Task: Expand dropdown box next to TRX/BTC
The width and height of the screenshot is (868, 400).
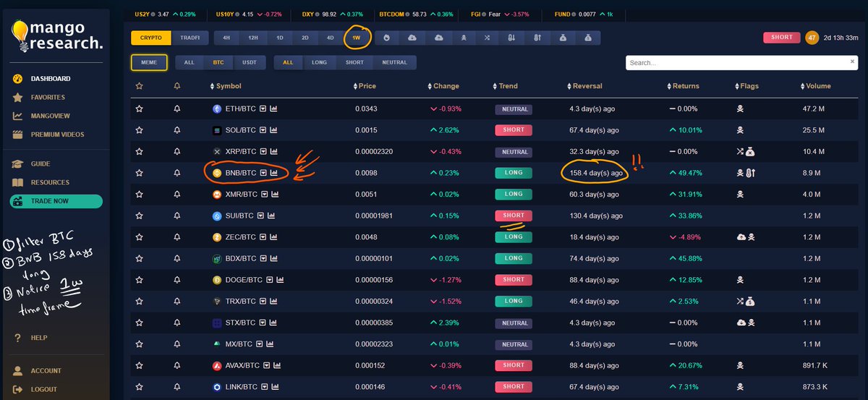Action: tap(263, 302)
